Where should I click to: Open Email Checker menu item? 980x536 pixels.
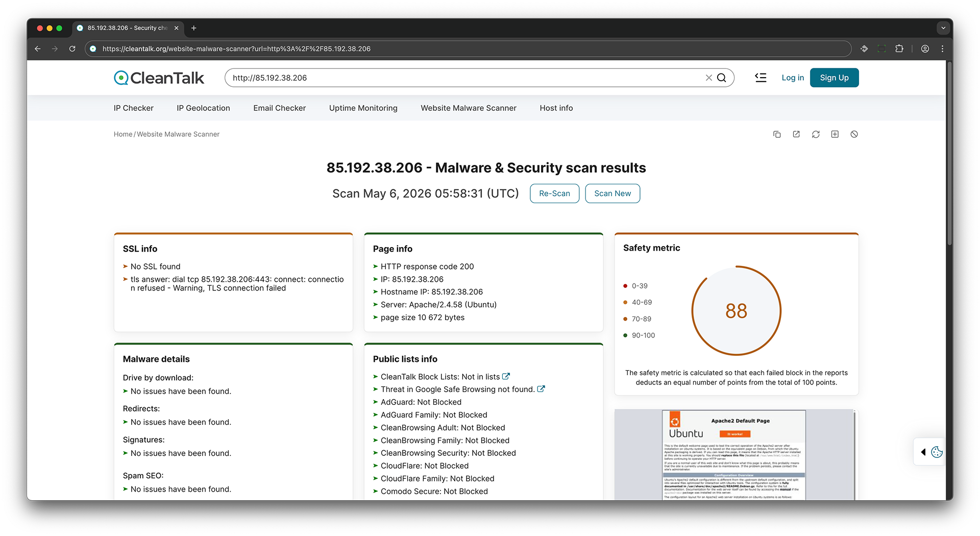tap(280, 108)
